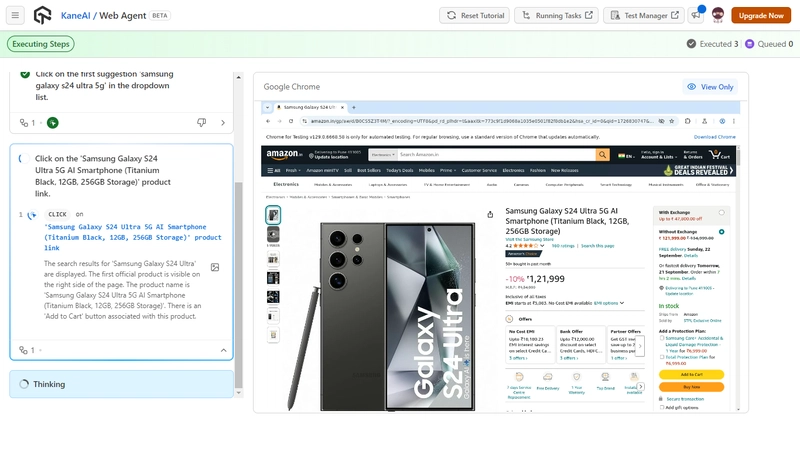Show next offers with right arrow

[x=640, y=346]
